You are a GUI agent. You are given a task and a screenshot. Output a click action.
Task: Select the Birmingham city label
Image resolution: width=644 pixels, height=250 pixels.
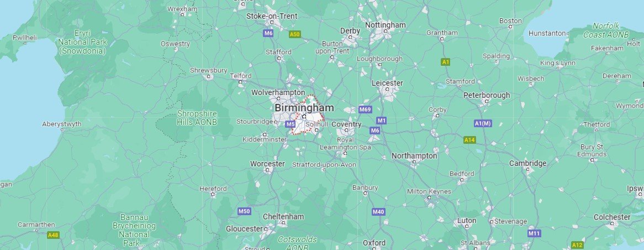[304, 108]
